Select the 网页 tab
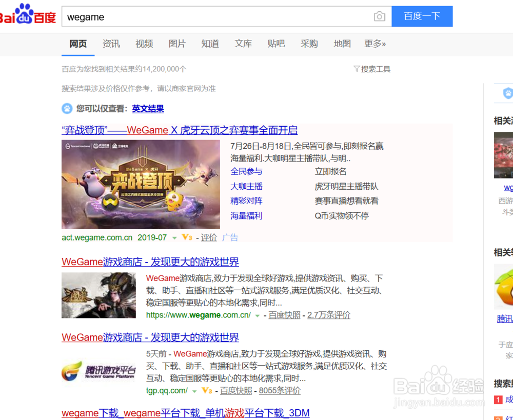513x420 pixels. point(78,44)
